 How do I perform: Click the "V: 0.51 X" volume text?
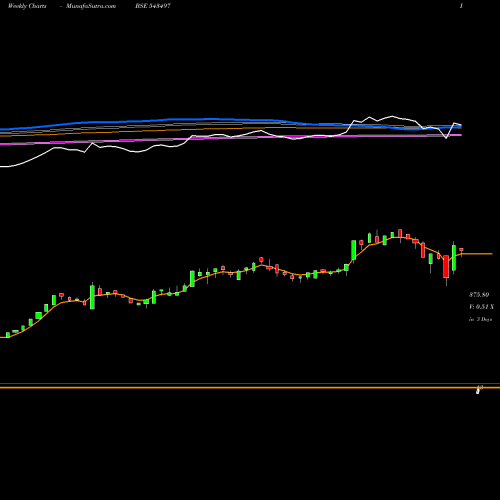(481, 307)
